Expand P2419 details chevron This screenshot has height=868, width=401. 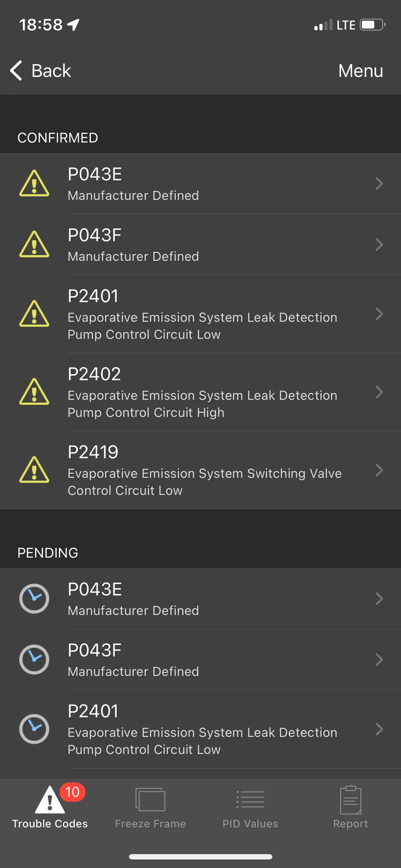tap(379, 470)
